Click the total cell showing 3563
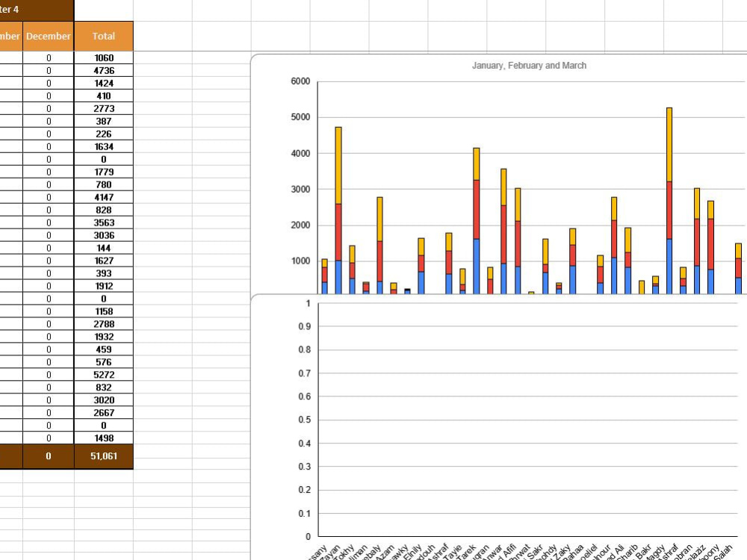747x560 pixels. [x=103, y=223]
